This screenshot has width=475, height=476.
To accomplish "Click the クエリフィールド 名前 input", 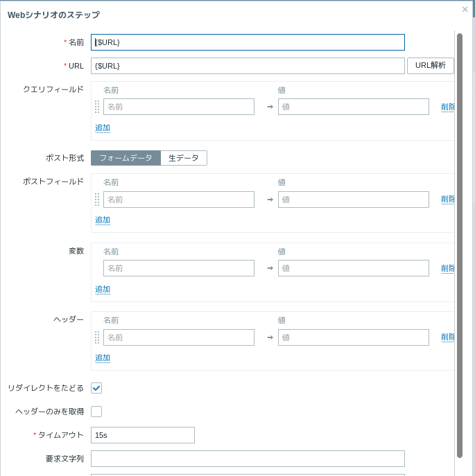I will [x=179, y=107].
